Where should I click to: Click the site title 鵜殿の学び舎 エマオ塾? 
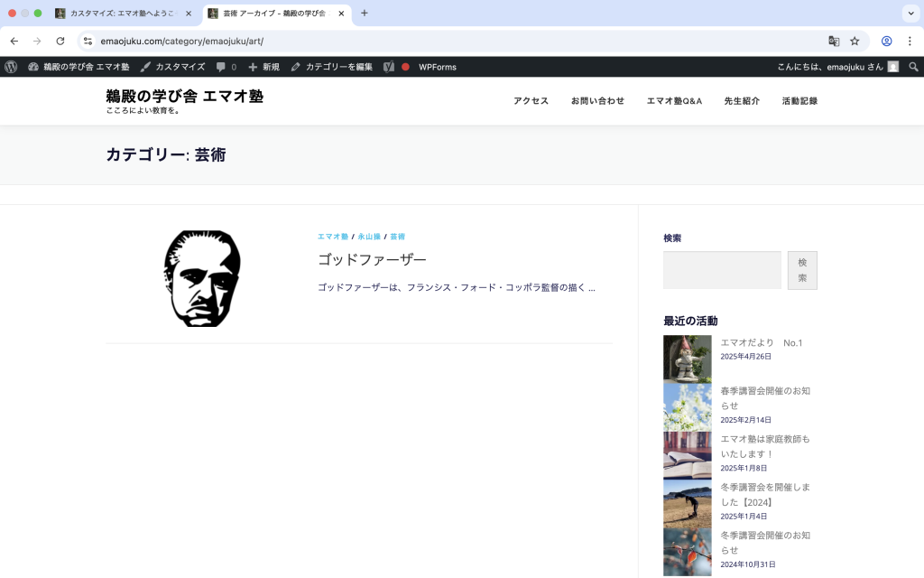coord(184,96)
